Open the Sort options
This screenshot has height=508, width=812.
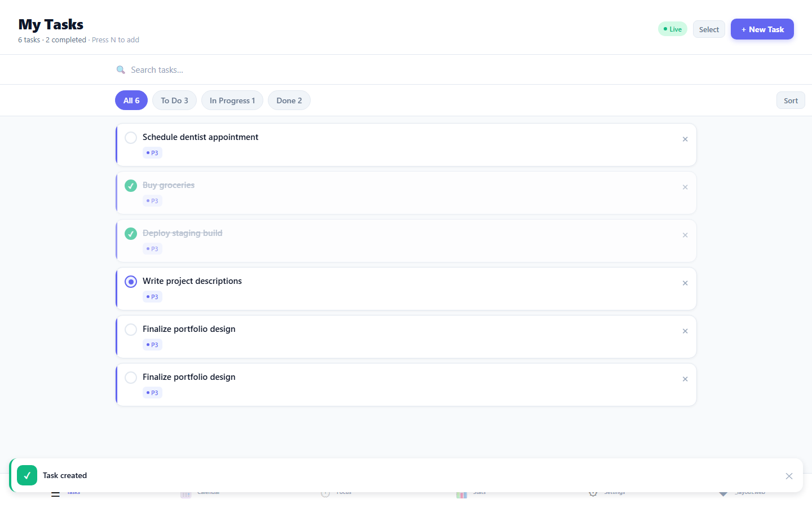click(x=791, y=100)
